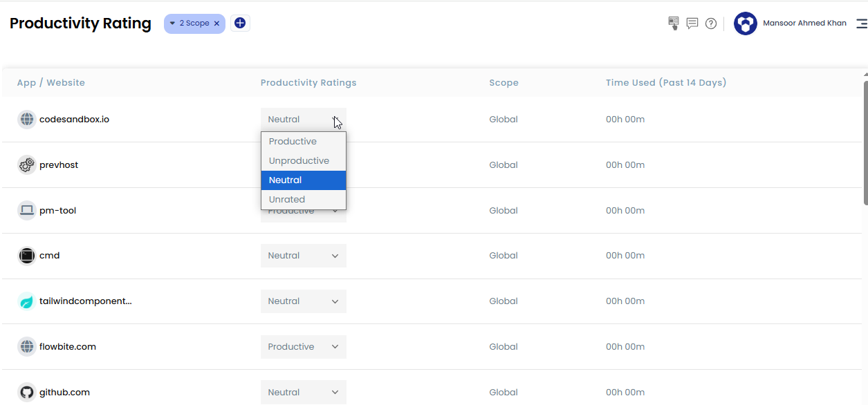Click the pm-tool monitor icon

26,210
